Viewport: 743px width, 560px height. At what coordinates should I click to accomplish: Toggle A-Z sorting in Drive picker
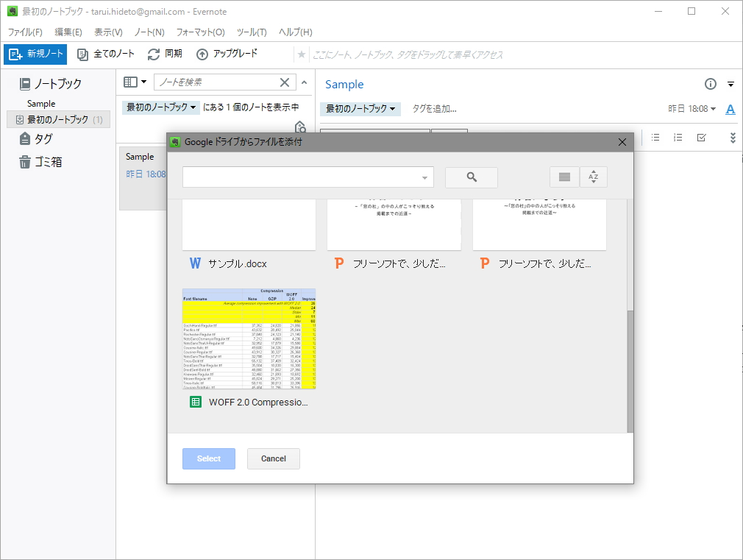[594, 177]
